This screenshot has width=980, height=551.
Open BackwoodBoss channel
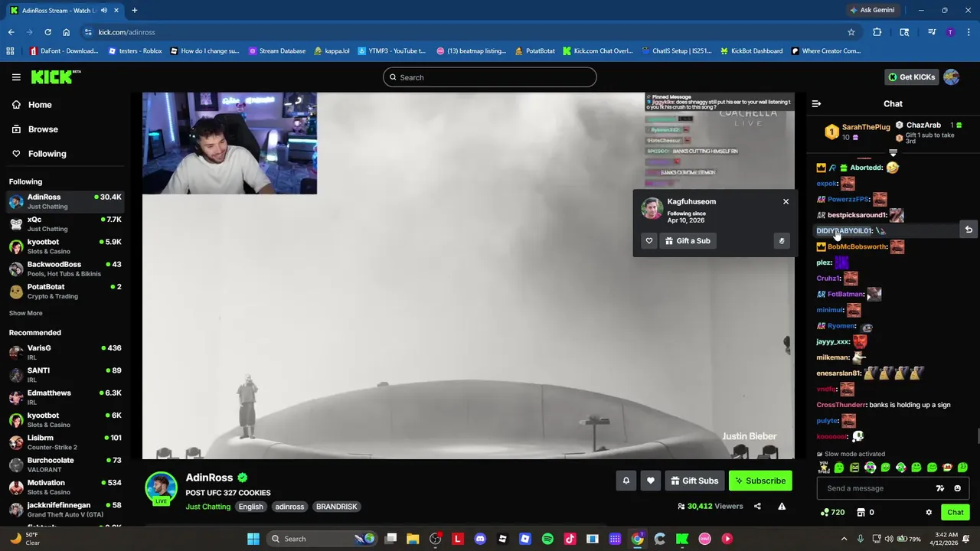coord(66,269)
